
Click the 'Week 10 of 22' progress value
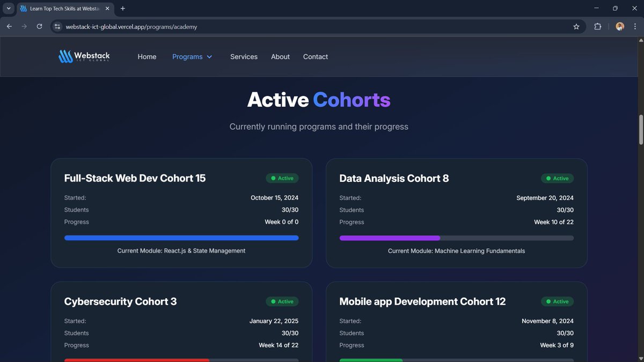click(554, 222)
